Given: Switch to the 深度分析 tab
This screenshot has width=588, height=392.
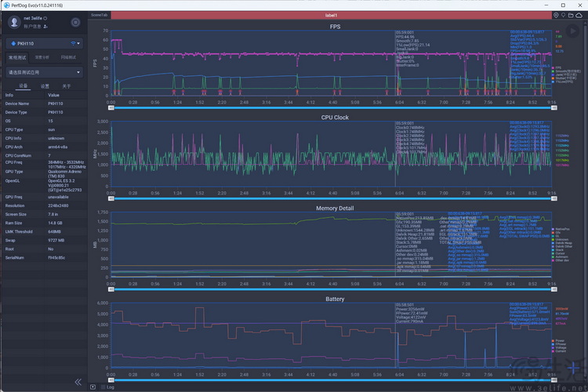Looking at the screenshot, I should pos(42,57).
